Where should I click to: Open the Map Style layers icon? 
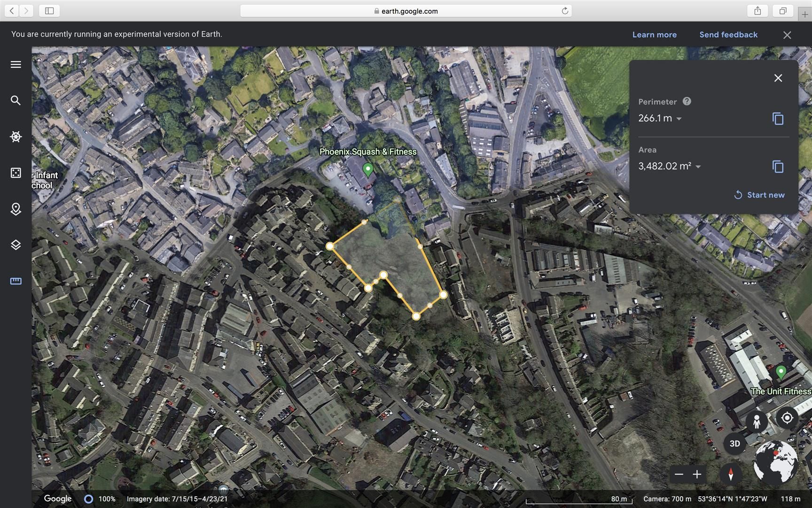coord(16,245)
